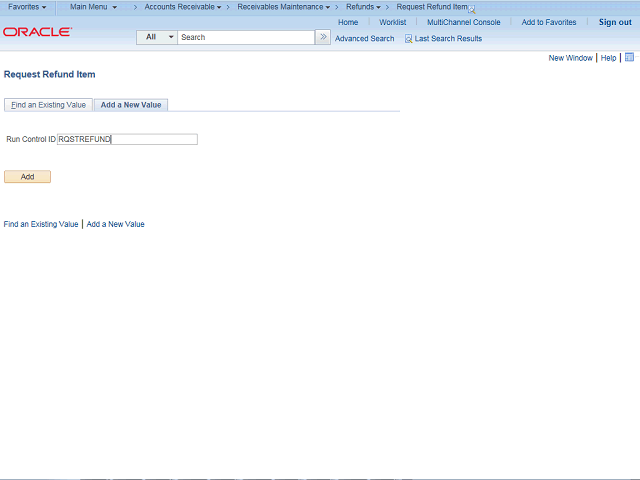This screenshot has width=640, height=480.
Task: Open the Help link
Action: pos(608,58)
